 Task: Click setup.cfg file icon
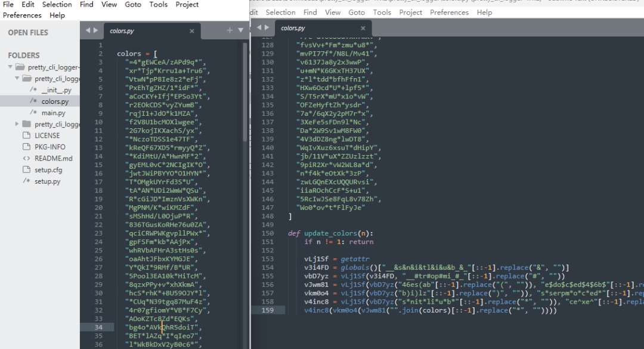[27, 169]
